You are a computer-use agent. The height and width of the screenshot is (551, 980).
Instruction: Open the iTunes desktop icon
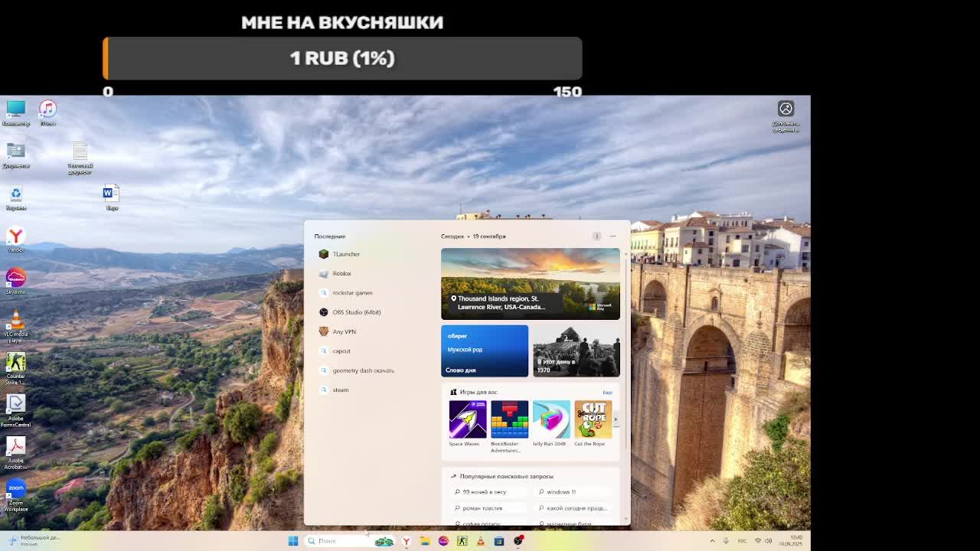[47, 112]
